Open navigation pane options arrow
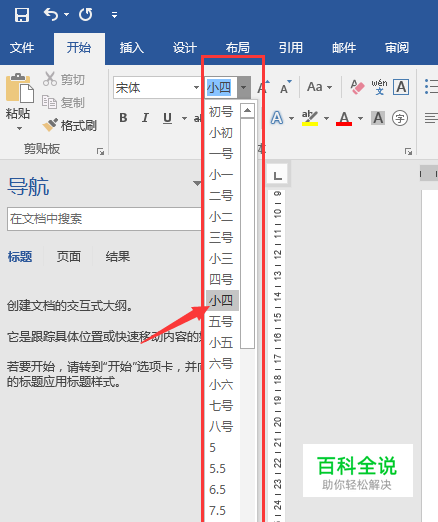 pos(197,183)
